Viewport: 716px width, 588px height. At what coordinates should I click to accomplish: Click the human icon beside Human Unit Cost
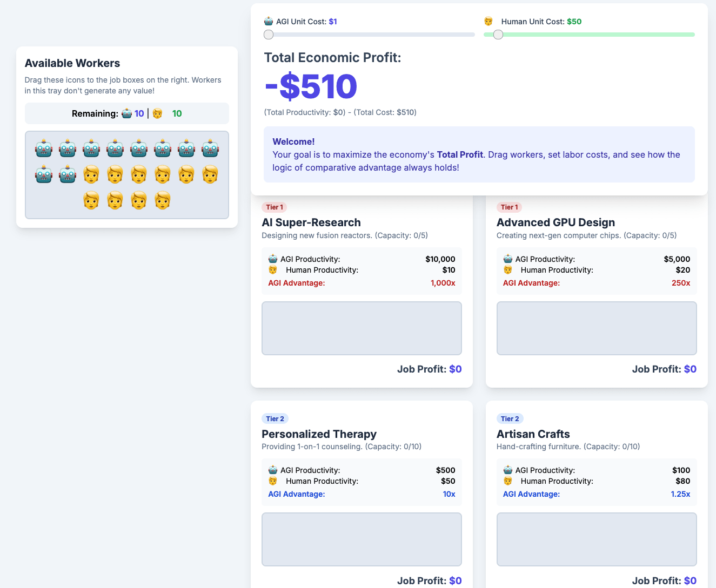489,22
